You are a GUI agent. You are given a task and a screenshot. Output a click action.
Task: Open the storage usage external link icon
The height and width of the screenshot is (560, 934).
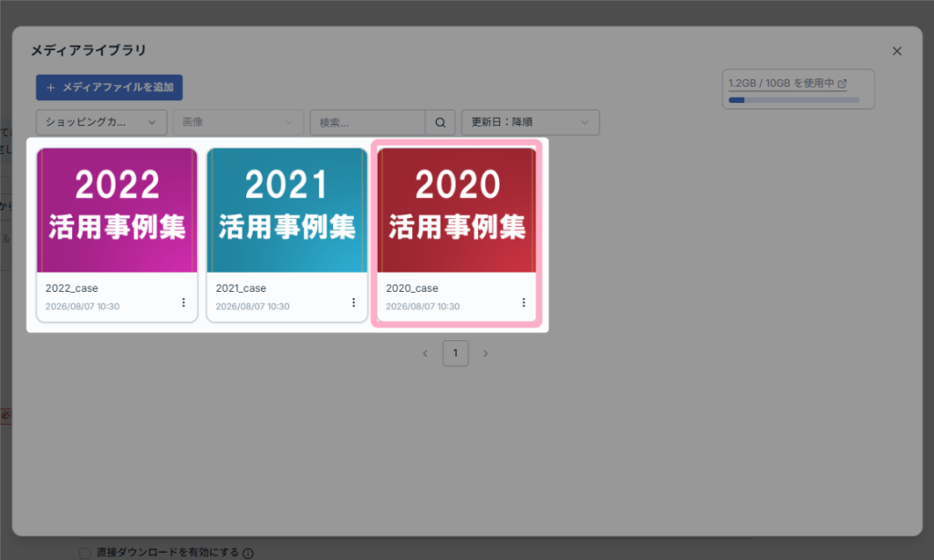(x=842, y=83)
